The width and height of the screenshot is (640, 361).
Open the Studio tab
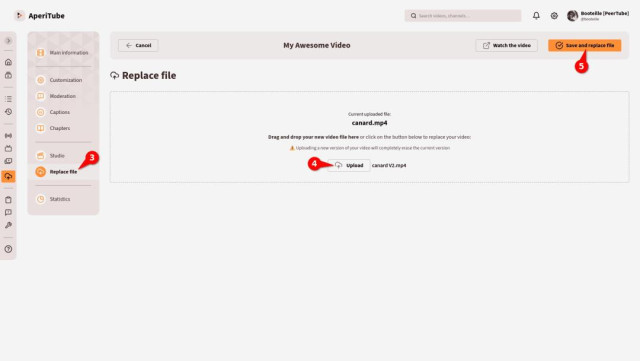(x=63, y=156)
